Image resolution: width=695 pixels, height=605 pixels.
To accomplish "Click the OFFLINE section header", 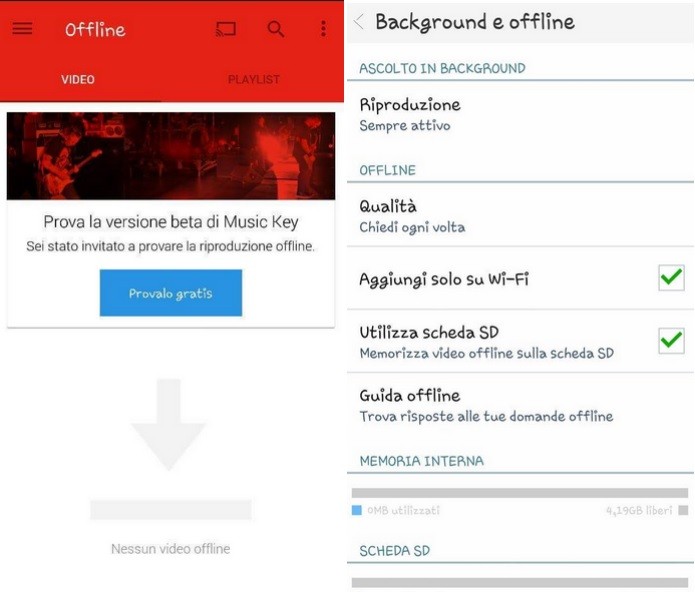I will (x=387, y=170).
